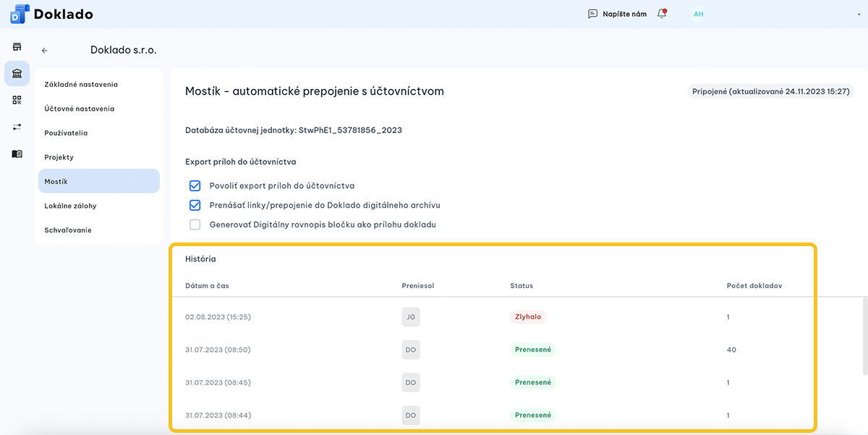Viewport: 868px width, 435px height.
Task: Click the Napíšte nám chat icon
Action: (x=593, y=14)
